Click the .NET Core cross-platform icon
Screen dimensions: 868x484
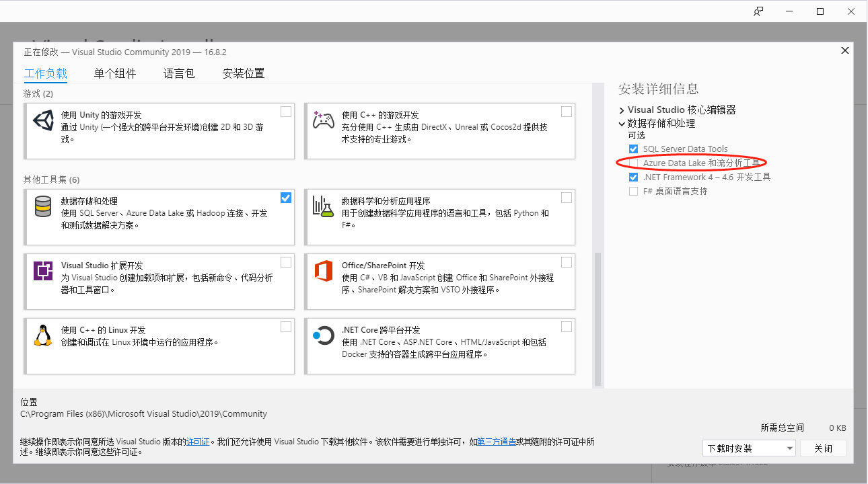[324, 335]
